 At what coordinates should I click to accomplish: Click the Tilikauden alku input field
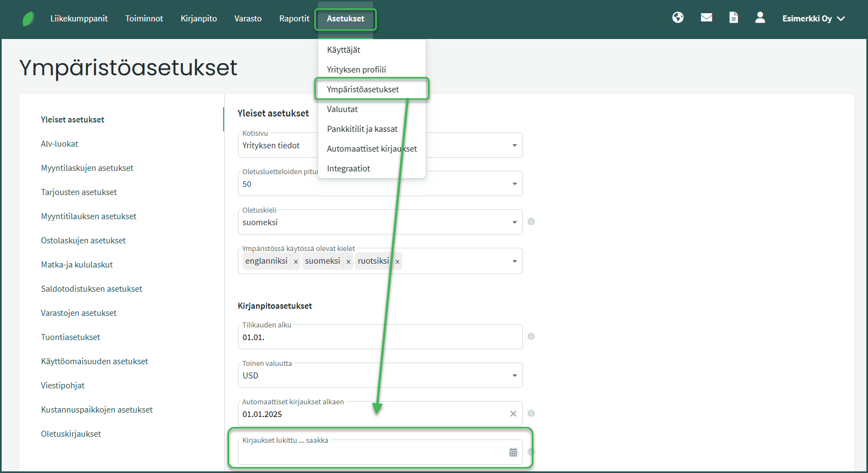(379, 337)
